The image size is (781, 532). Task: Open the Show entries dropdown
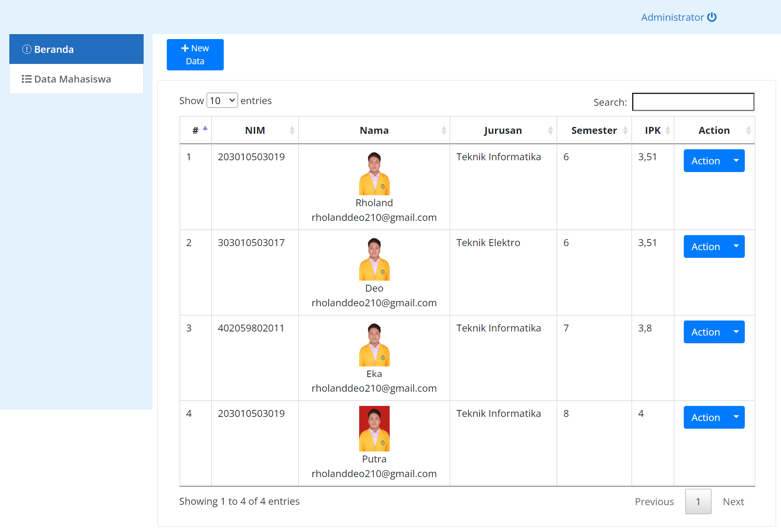point(222,100)
